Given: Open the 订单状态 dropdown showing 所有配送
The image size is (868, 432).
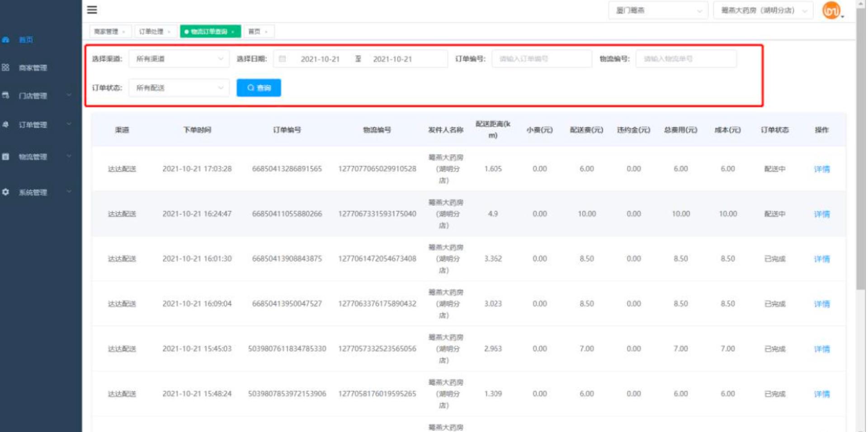Looking at the screenshot, I should [179, 88].
